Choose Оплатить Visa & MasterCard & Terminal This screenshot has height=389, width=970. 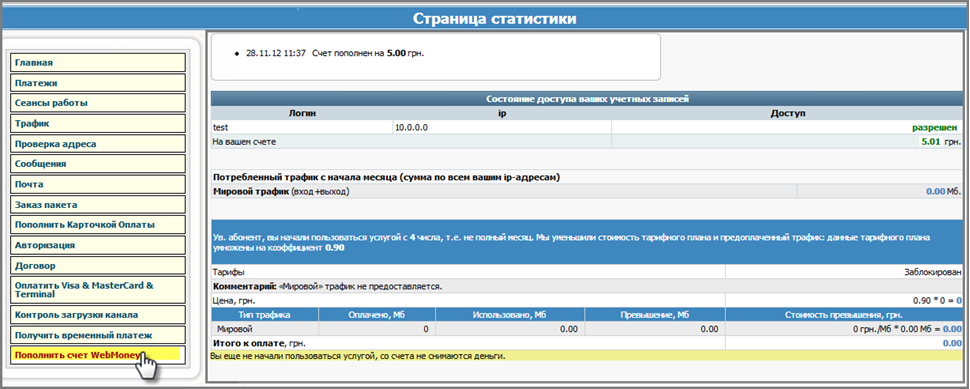point(98,290)
